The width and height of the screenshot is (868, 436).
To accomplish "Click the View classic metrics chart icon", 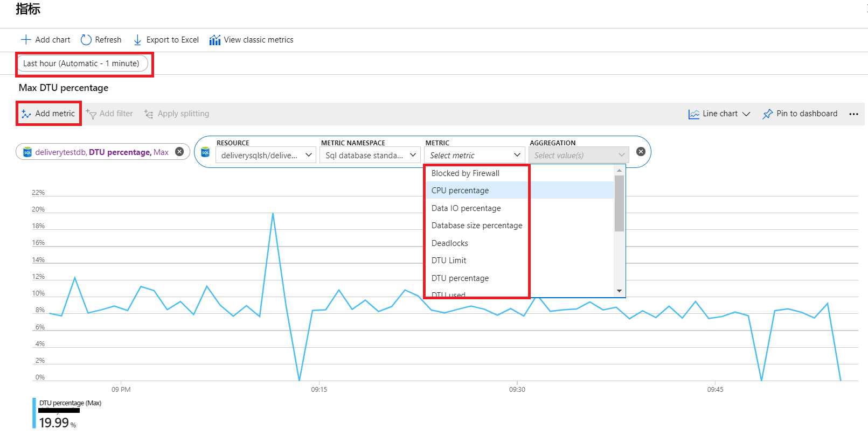I will pyautogui.click(x=215, y=40).
